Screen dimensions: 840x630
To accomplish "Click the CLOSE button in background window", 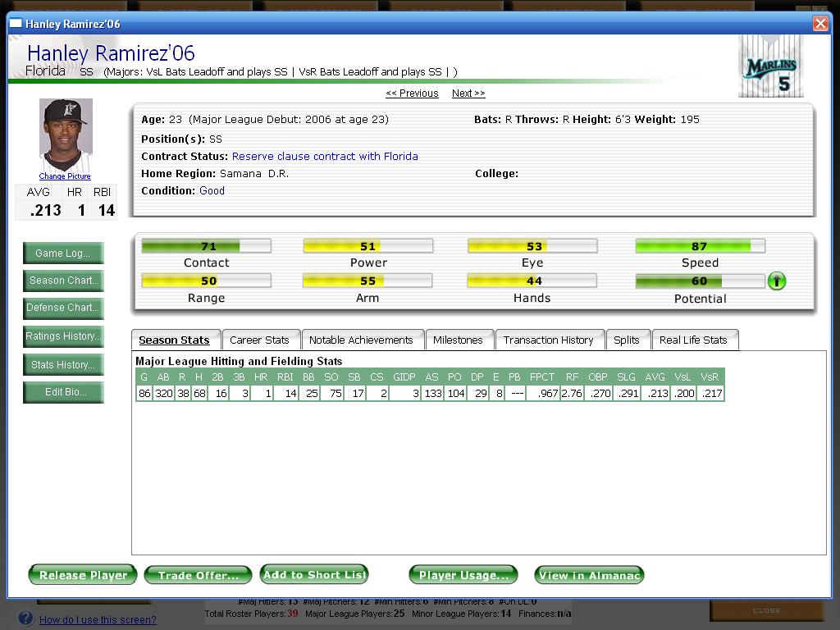I will pyautogui.click(x=767, y=610).
